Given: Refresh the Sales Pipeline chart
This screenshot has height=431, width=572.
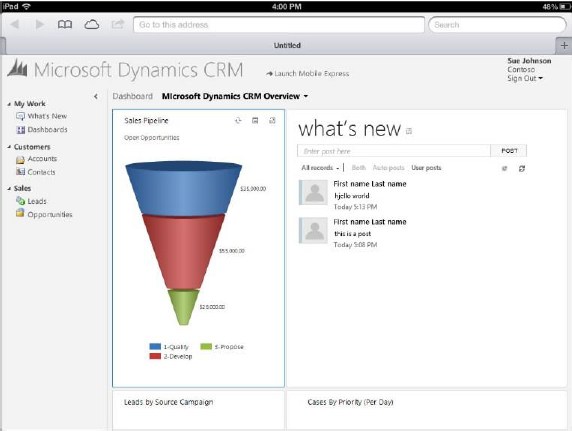Looking at the screenshot, I should (238, 120).
